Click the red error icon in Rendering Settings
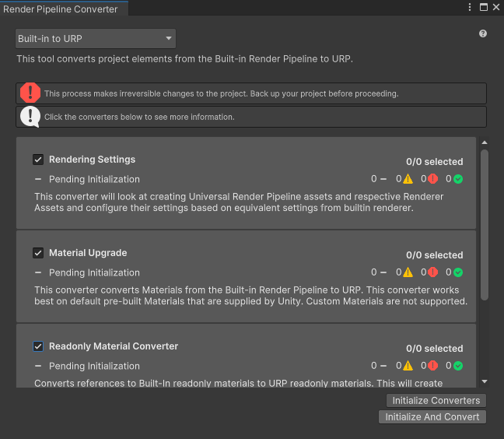504x439 pixels. [433, 179]
